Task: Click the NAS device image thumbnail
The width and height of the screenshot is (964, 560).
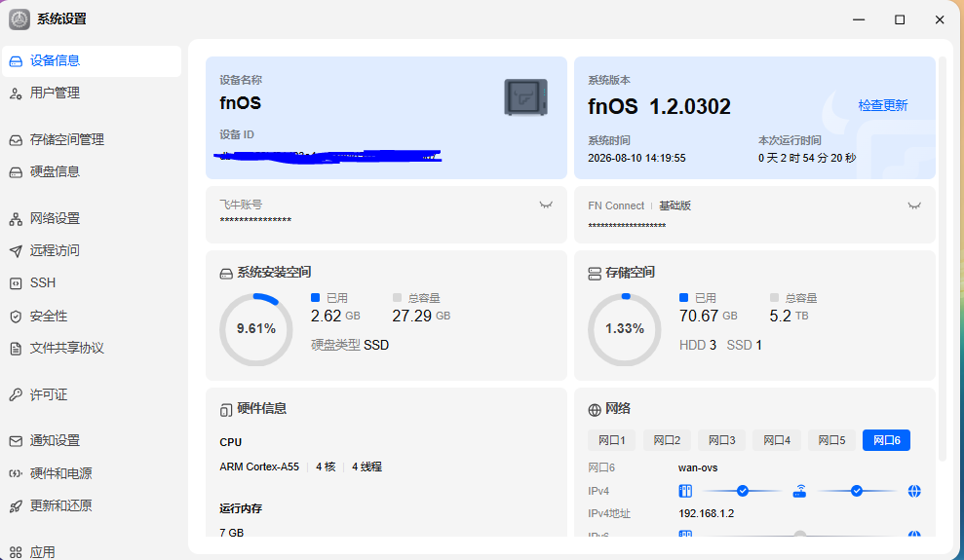Action: [525, 97]
